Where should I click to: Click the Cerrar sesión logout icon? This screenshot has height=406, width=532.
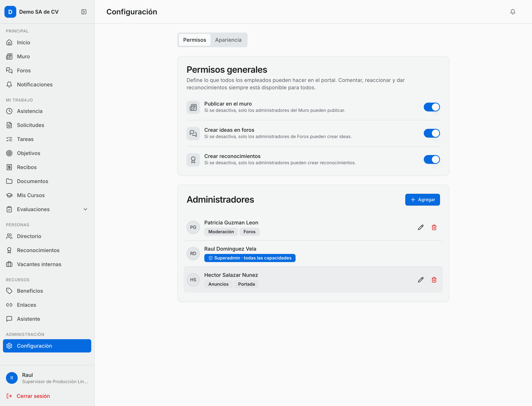[x=9, y=396]
